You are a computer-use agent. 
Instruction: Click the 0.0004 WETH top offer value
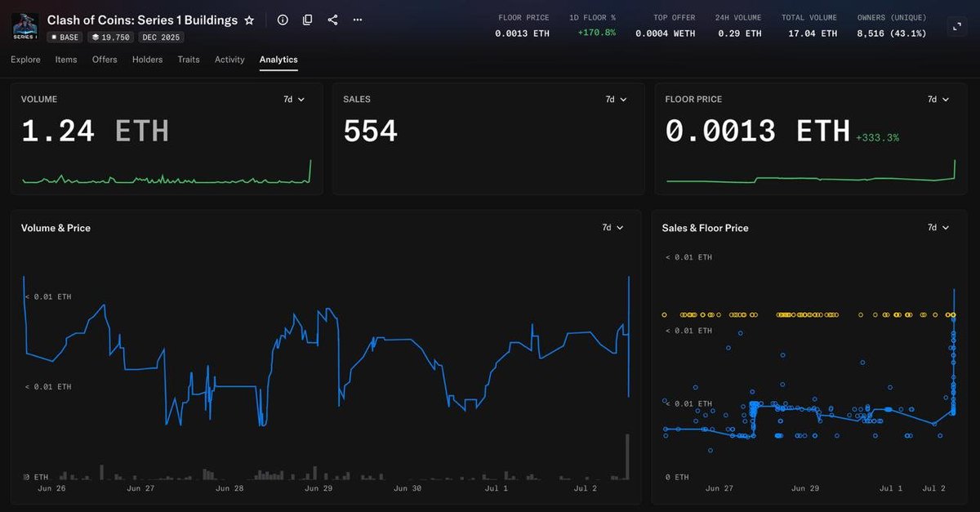tap(664, 33)
